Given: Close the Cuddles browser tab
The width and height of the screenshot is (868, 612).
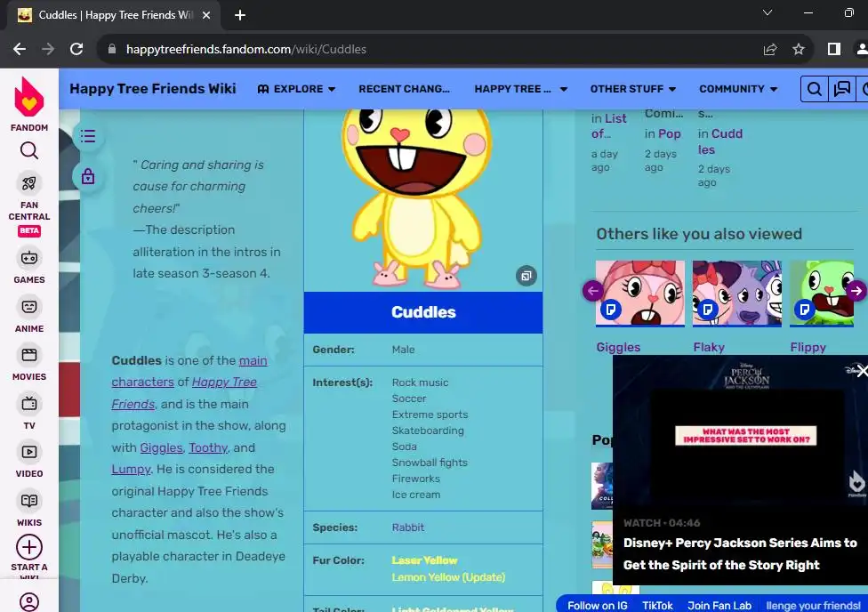Looking at the screenshot, I should (206, 15).
